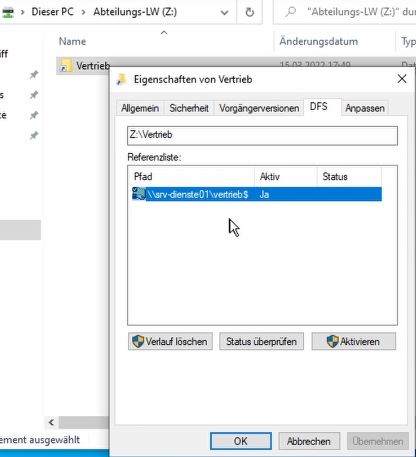The height and width of the screenshot is (457, 416).
Task: Confirm the dialog with OK
Action: pos(241,441)
